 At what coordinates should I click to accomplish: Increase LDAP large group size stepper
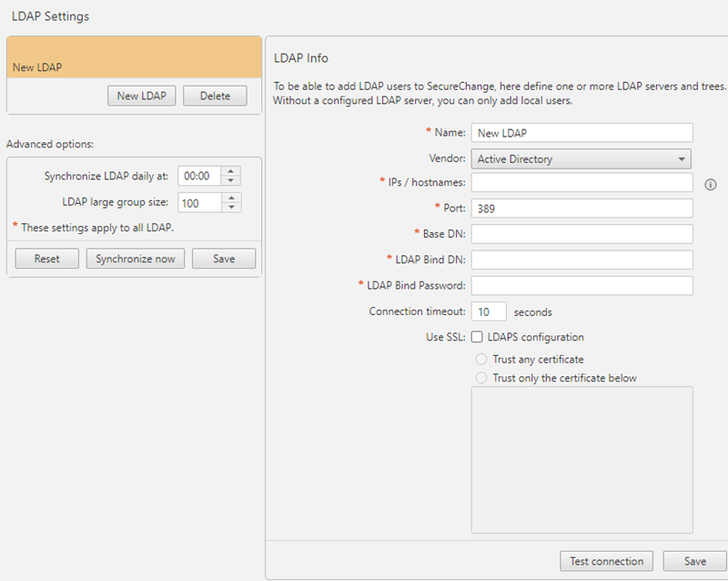coord(231,198)
